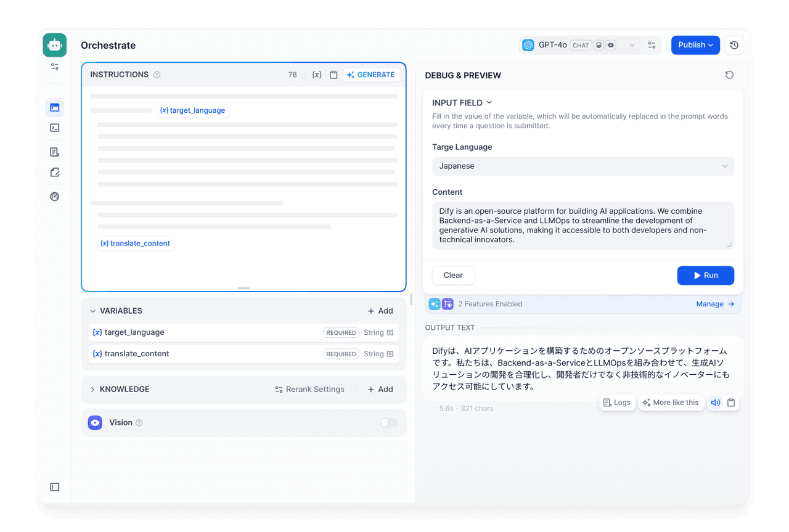Run the translation

(706, 276)
